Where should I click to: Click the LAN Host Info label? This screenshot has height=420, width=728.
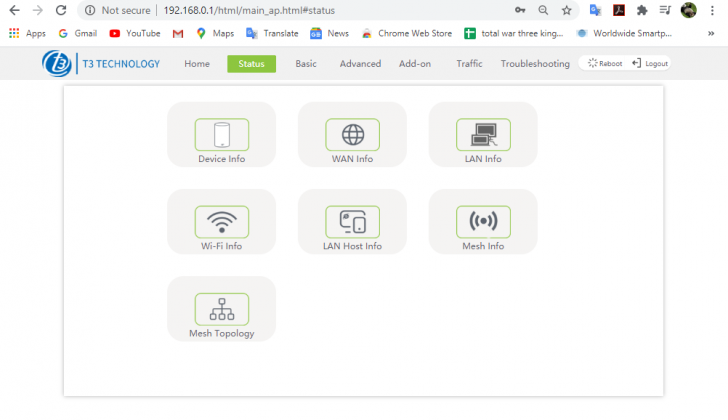tap(352, 246)
